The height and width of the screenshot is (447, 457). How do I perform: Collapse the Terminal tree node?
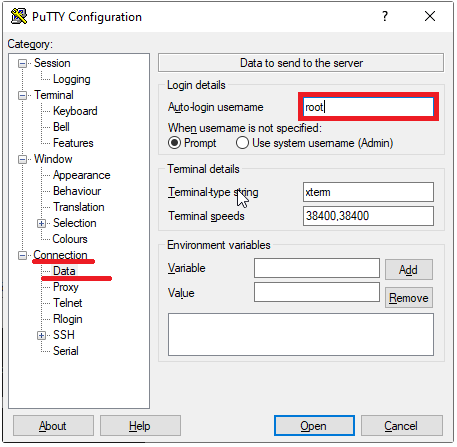(x=22, y=95)
